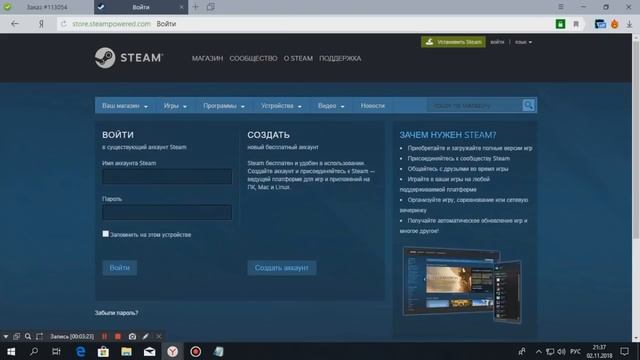Open the СООБЩЕСТВО menu
The image size is (640, 360).
[253, 58]
